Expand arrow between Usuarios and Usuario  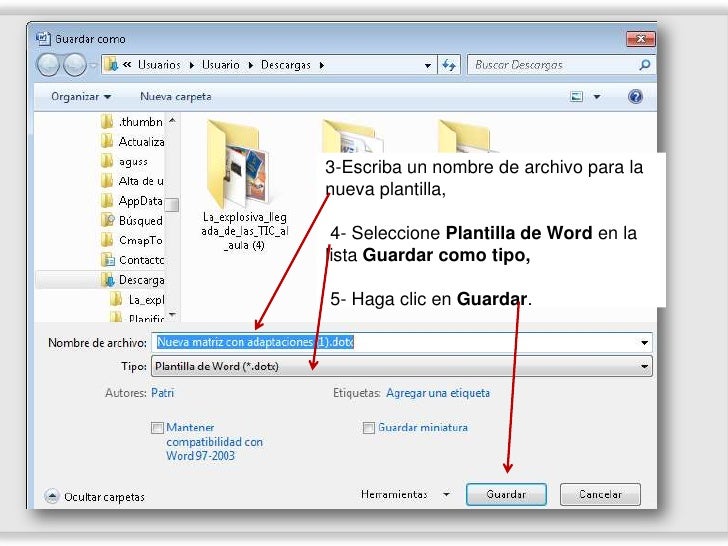191,65
